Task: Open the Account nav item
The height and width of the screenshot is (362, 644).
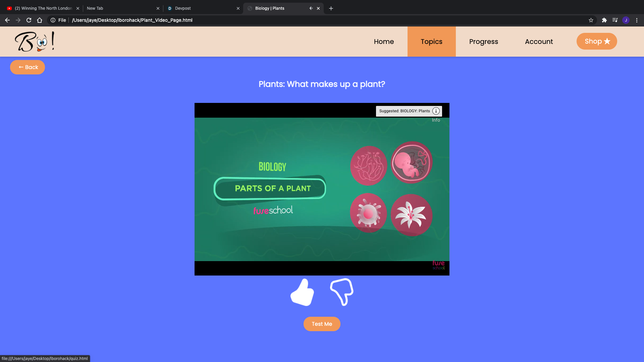Action: [x=539, y=42]
